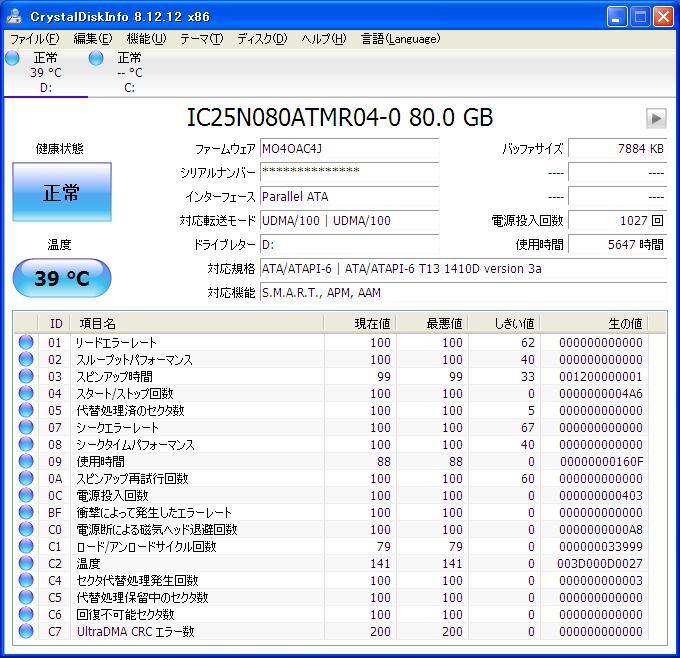Screen dimensions: 680x658
Task: Click status orb for C1 ロード/アンロードサイクル回数
Action: pyautogui.click(x=26, y=547)
